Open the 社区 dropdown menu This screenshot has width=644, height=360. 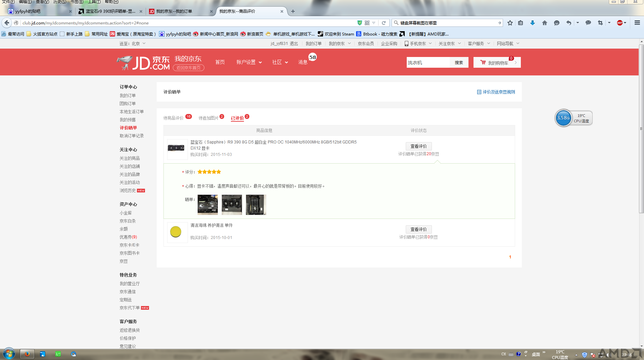tap(280, 62)
